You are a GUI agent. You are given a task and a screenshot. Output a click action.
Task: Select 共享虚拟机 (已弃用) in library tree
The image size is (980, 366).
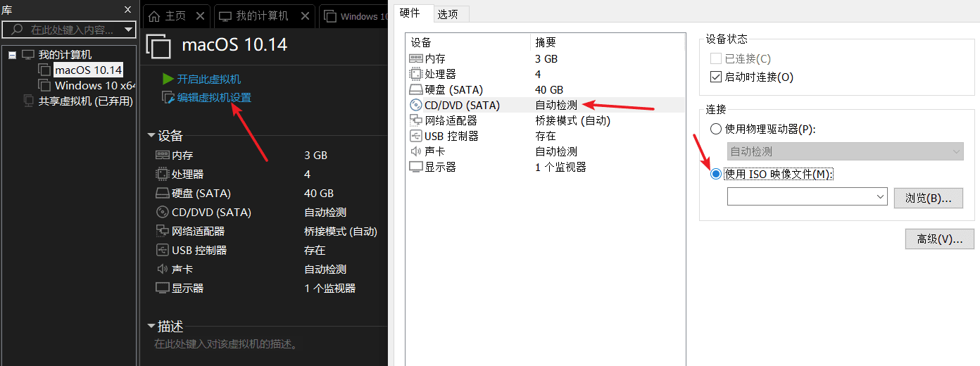pyautogui.click(x=85, y=101)
